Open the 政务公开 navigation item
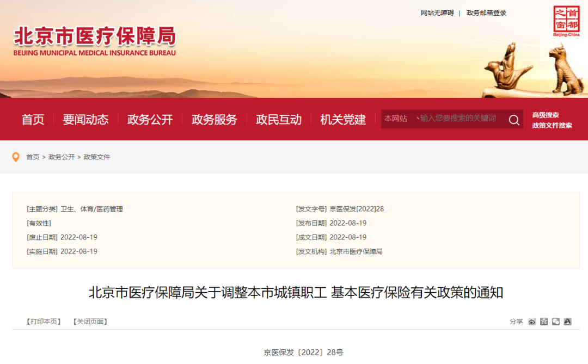 tap(150, 119)
